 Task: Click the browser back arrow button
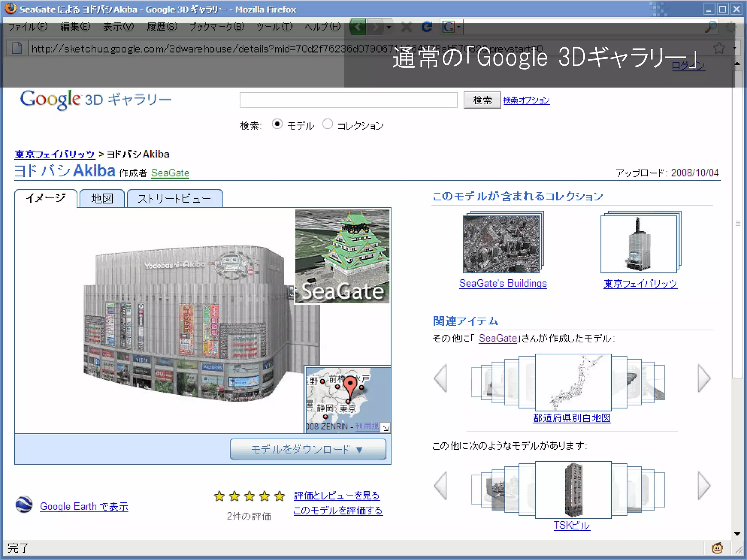358,27
